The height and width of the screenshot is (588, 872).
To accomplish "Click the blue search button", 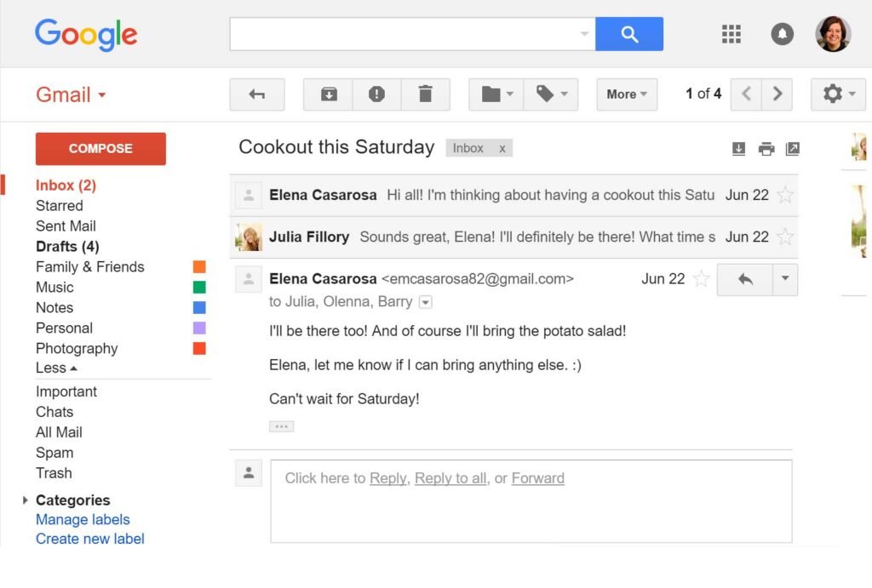I will click(629, 33).
